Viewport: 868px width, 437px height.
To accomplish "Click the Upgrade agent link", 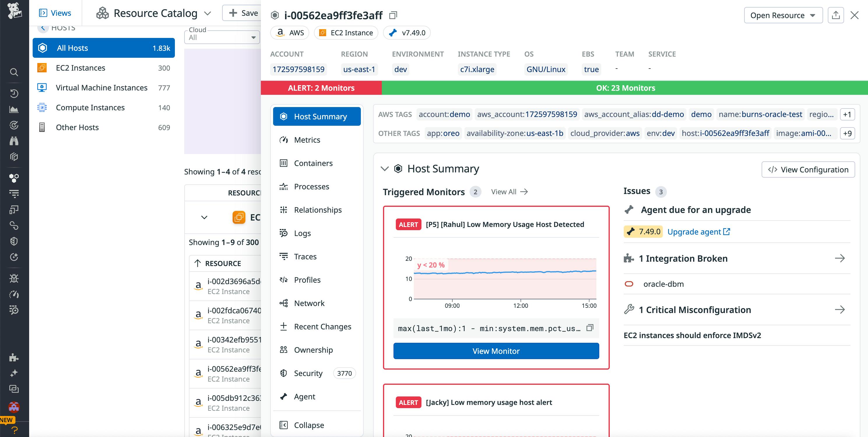I will pyautogui.click(x=695, y=232).
